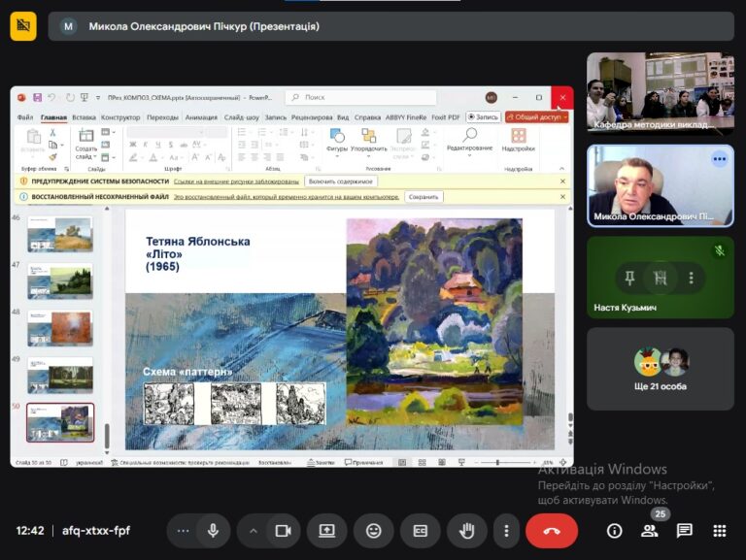Show the participants list

650,531
